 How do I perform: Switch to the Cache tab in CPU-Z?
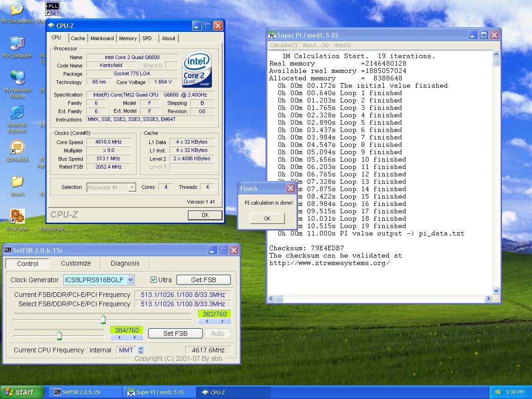[78, 38]
